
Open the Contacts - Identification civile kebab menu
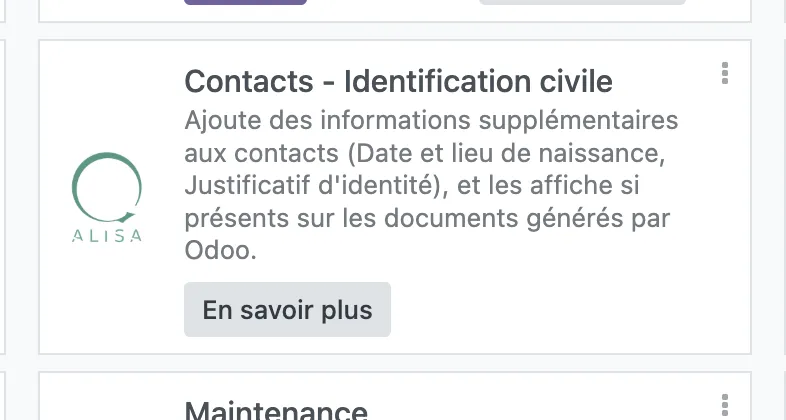(x=724, y=73)
